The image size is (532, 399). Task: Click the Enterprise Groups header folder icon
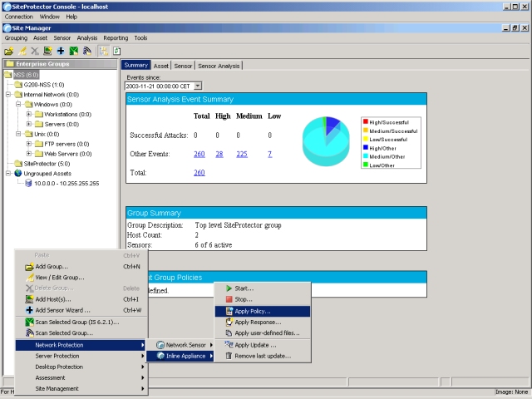[x=10, y=64]
